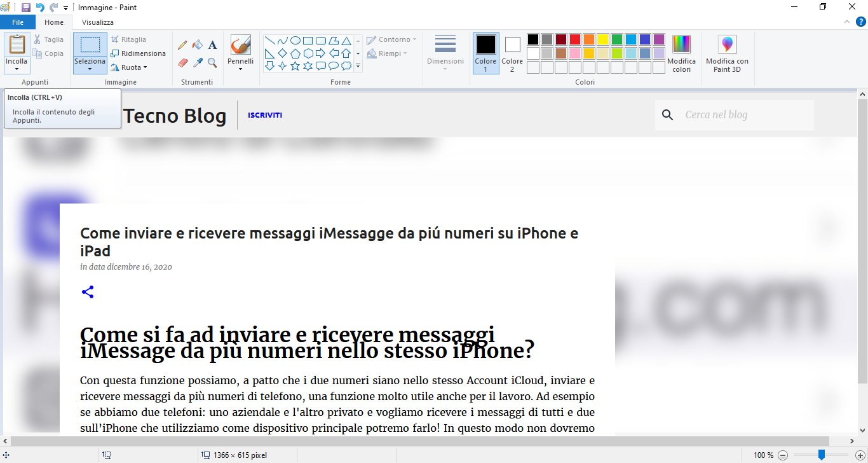The image size is (868, 463).
Task: Click Modifica colori button
Action: point(681,53)
